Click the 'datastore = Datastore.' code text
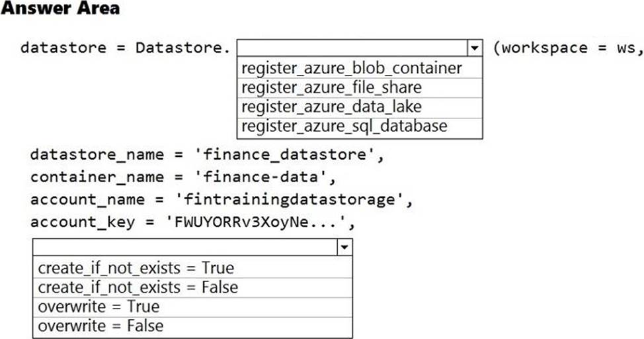 125,48
